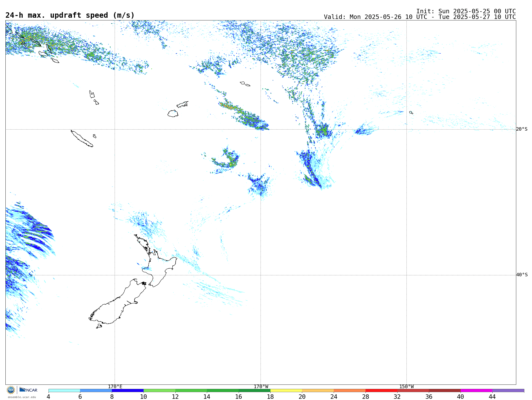
Task: Click the Fiji Viti Levu island outline
Action: pos(173,113)
